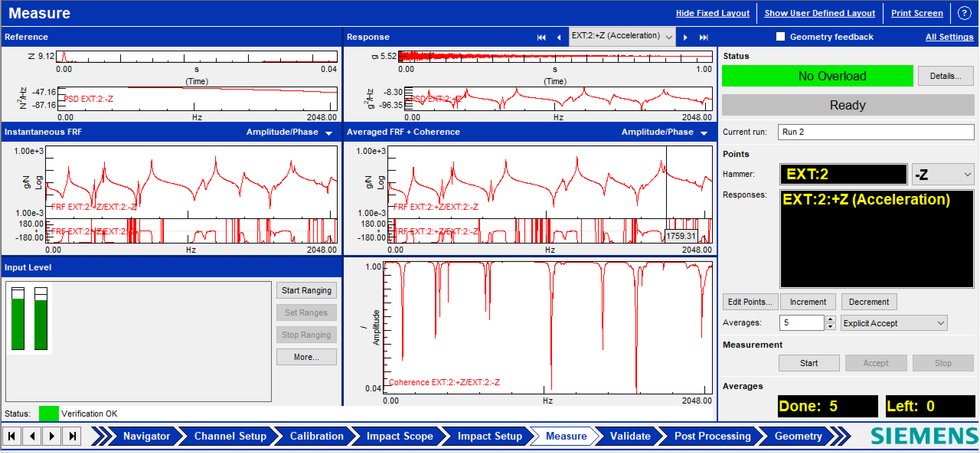Click Print Screen link
980x453 pixels.
tap(917, 13)
